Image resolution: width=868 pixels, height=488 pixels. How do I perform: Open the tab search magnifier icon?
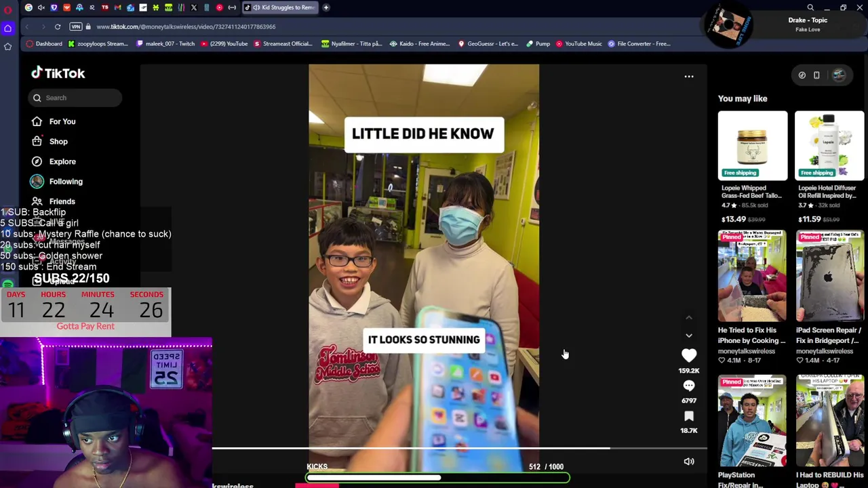tap(810, 7)
